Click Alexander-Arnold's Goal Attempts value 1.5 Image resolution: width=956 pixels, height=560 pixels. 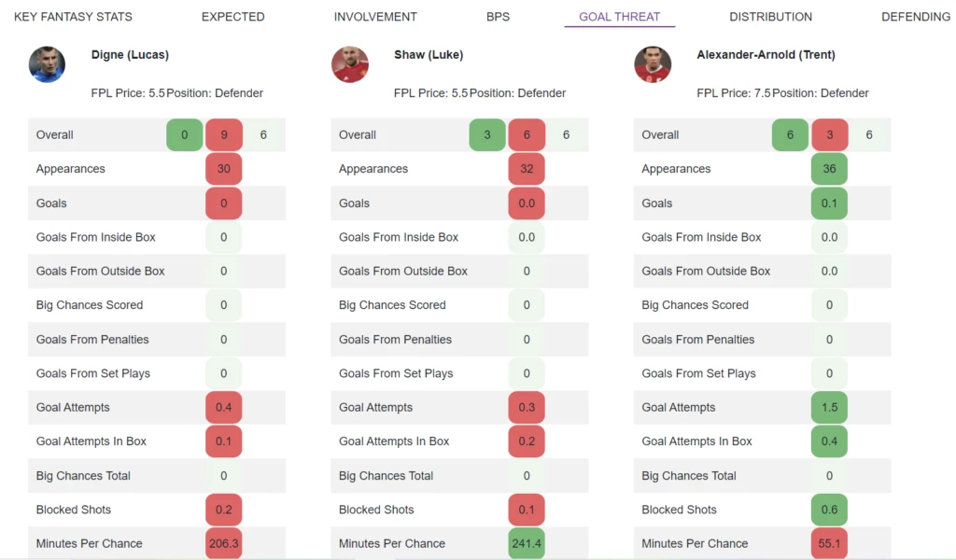click(829, 407)
